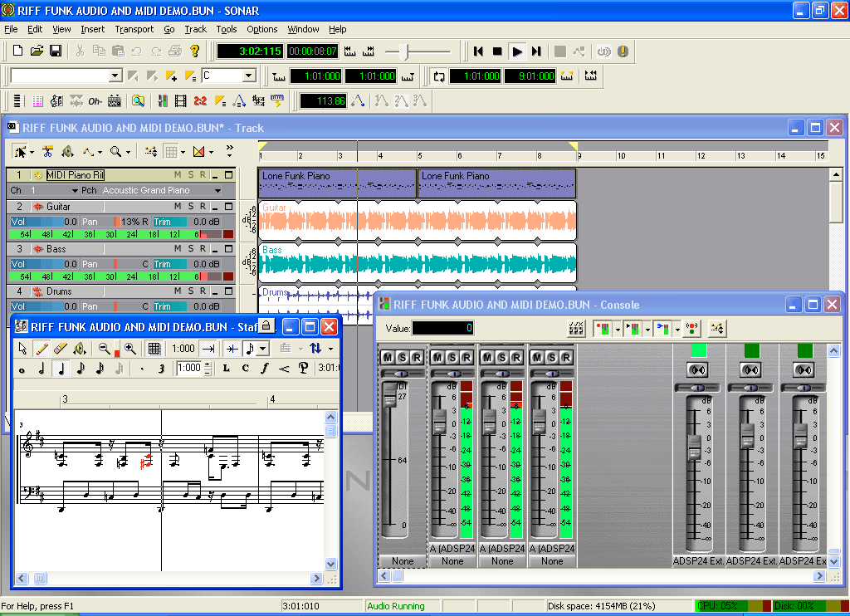
Task: Click the Guitar track name label
Action: click(58, 206)
